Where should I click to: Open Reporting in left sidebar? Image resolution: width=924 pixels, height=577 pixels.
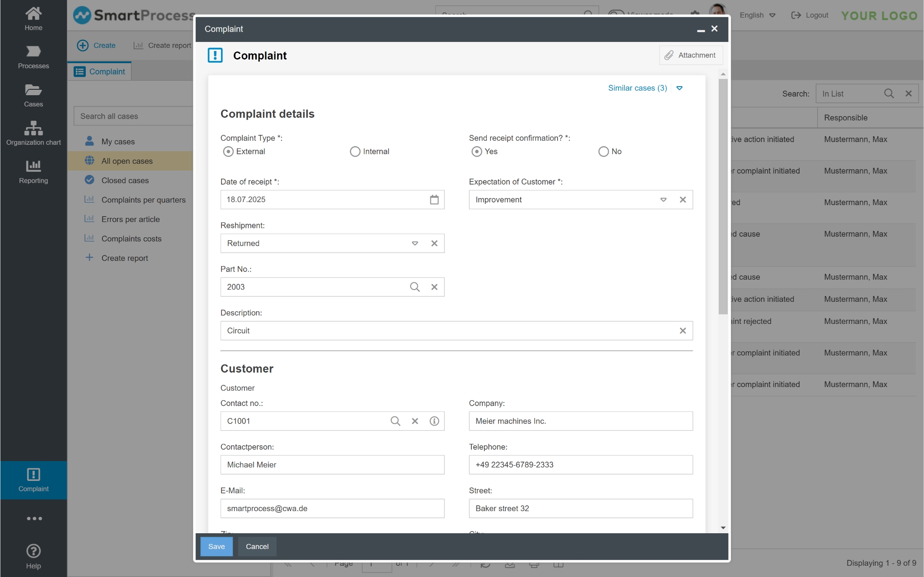click(x=33, y=172)
